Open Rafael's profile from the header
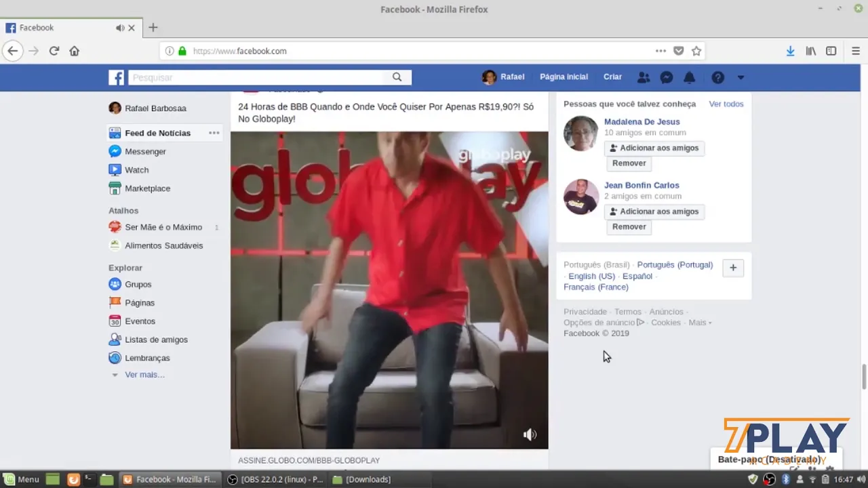868x488 pixels. 503,77
